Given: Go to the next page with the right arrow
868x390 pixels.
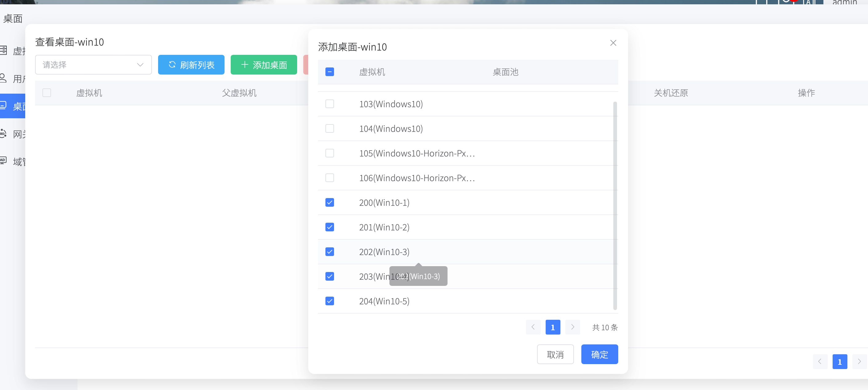Looking at the screenshot, I should tap(572, 327).
